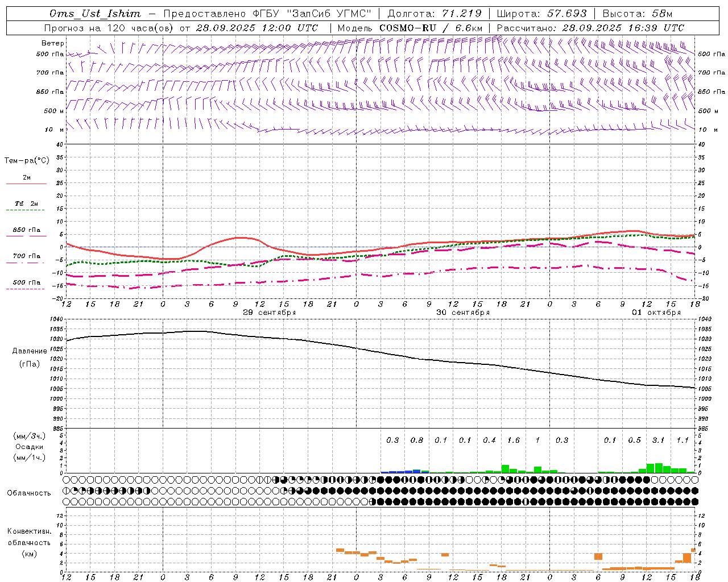Click the model name COSMO-RU / 6.6км
This screenshot has height=582, width=728.
click(x=431, y=28)
